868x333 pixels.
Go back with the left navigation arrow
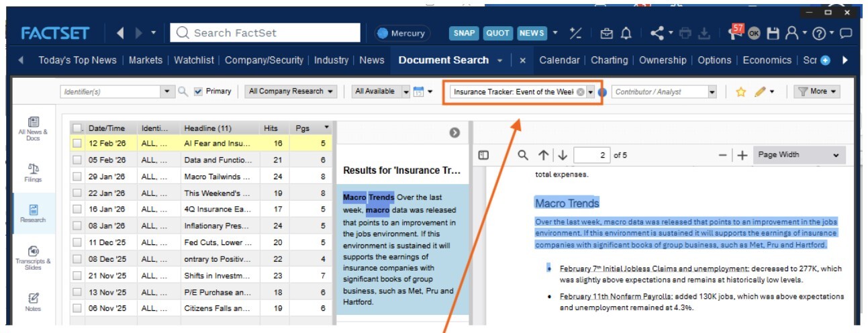[122, 33]
